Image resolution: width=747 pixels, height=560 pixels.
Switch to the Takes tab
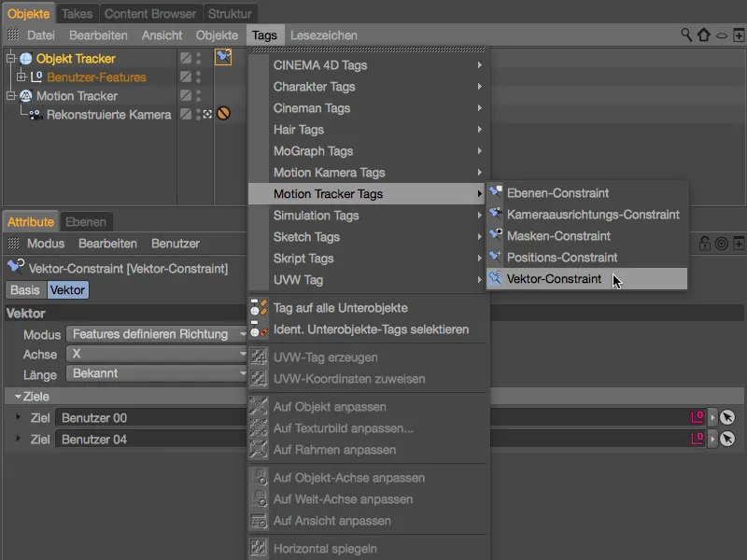77,14
